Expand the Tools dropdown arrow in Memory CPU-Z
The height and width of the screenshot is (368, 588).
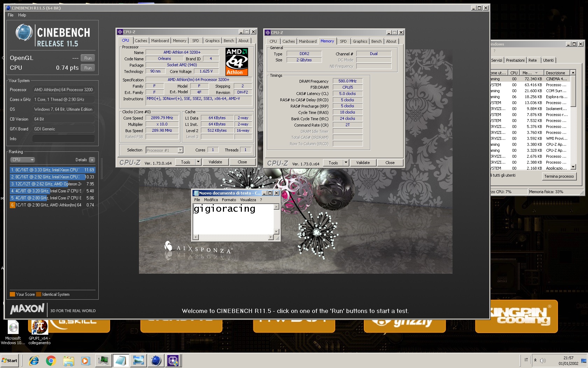(346, 163)
